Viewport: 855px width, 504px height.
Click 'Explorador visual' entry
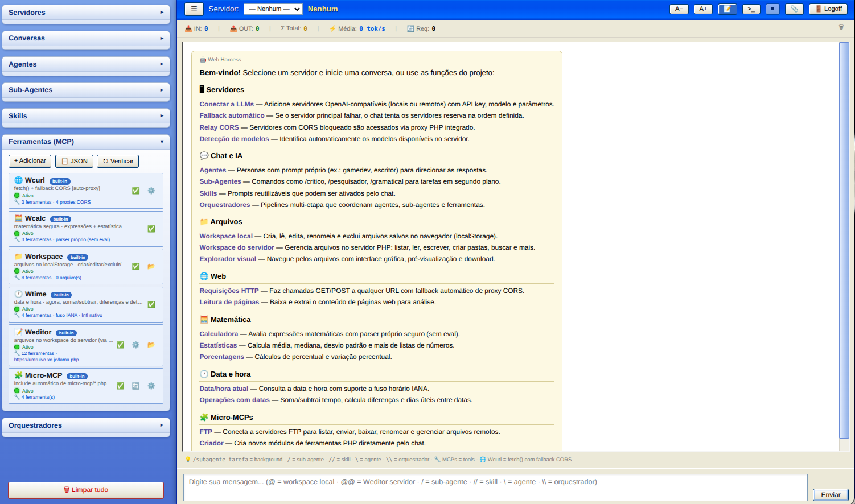pos(228,259)
